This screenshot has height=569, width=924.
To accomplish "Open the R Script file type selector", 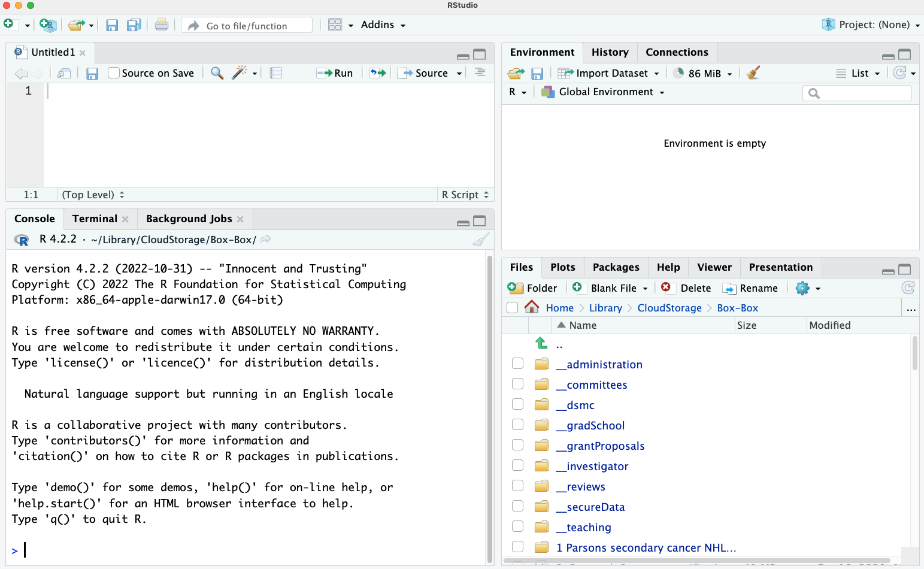I will [465, 195].
